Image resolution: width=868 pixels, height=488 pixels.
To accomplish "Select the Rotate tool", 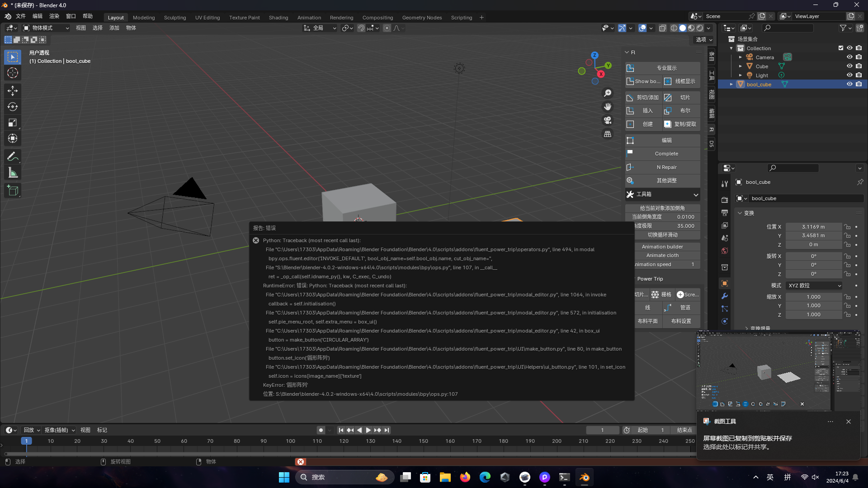I will (x=13, y=107).
